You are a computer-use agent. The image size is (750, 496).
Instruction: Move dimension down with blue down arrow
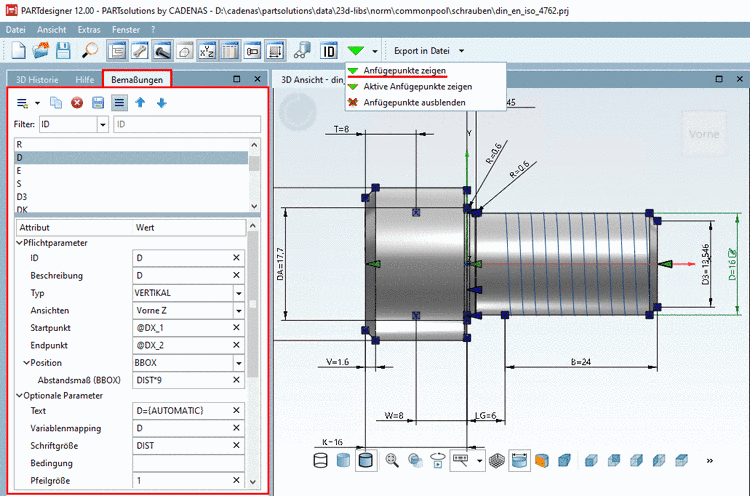click(x=161, y=102)
